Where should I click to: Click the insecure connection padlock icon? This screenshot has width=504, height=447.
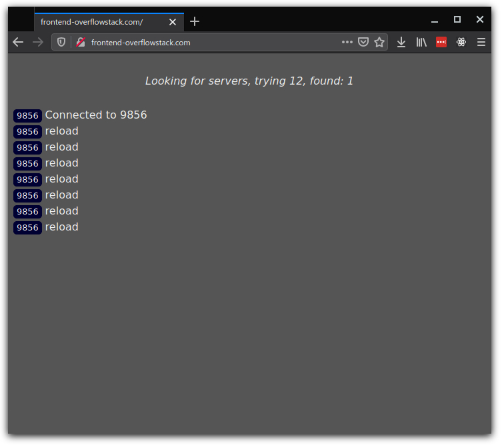coord(81,42)
